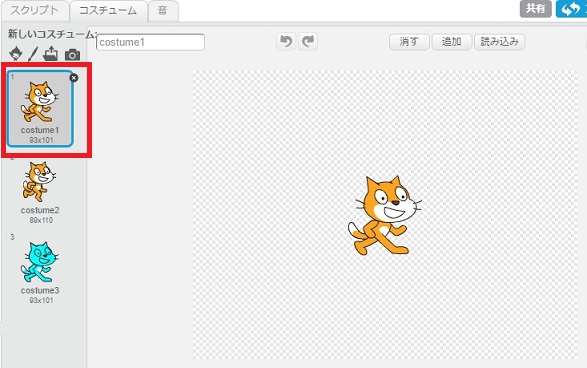Viewport: 587px width, 368px height.
Task: Take new costume from camera
Action: tap(72, 55)
